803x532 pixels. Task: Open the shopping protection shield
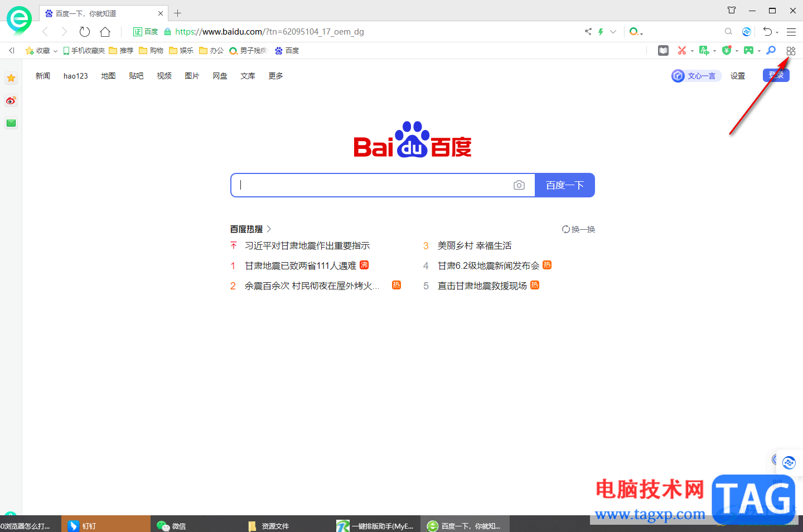[x=726, y=50]
